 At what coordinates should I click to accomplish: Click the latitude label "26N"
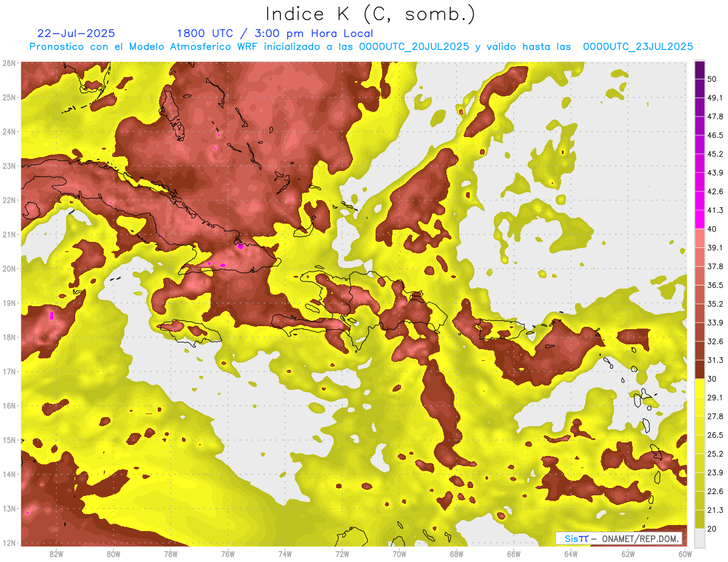click(9, 63)
